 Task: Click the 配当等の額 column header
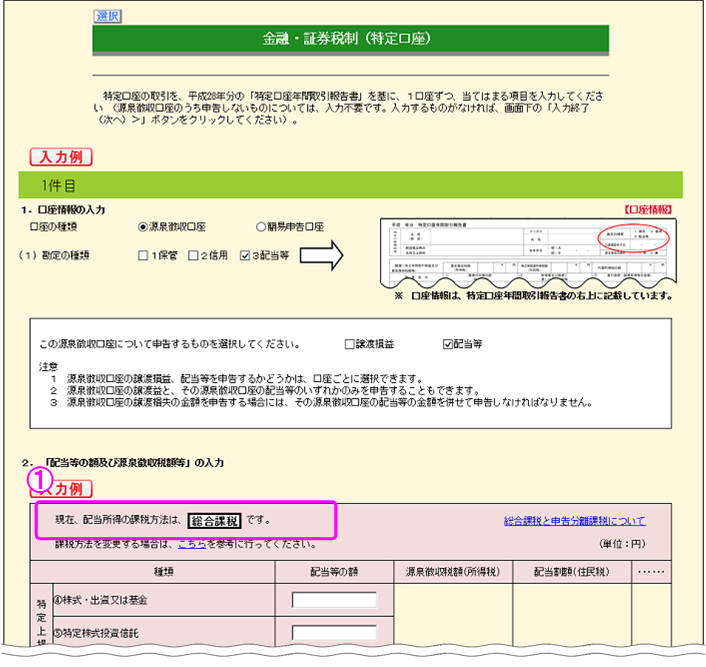tap(334, 572)
